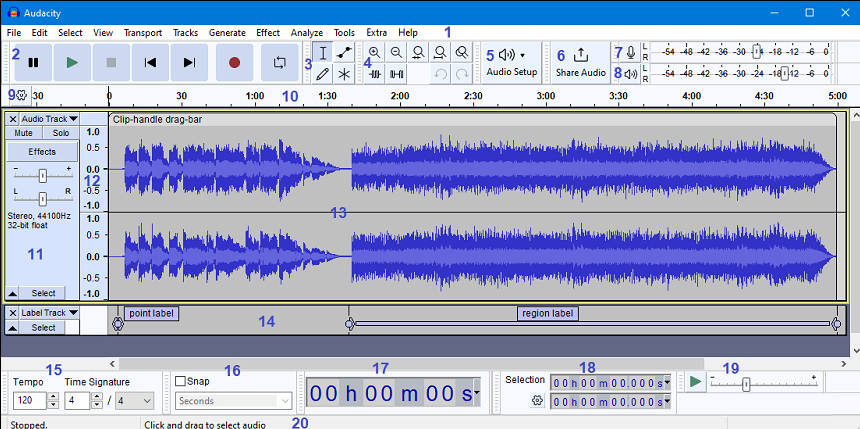The height and width of the screenshot is (429, 860).
Task: Click the Undo arrow icon
Action: tap(440, 74)
